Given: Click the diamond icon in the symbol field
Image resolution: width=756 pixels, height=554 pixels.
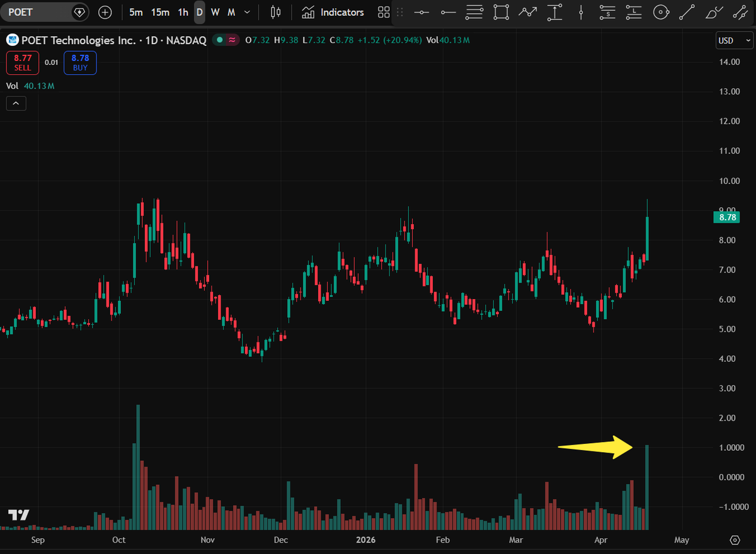Looking at the screenshot, I should [x=79, y=12].
